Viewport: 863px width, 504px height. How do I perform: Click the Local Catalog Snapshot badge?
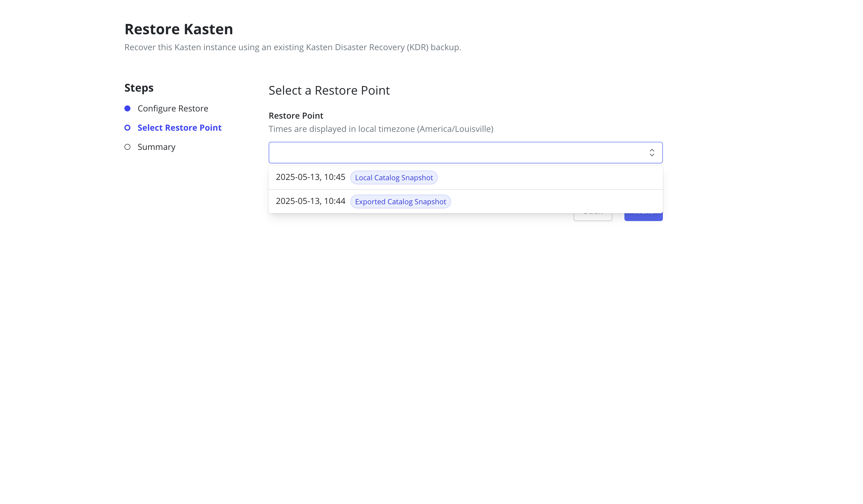pos(394,178)
